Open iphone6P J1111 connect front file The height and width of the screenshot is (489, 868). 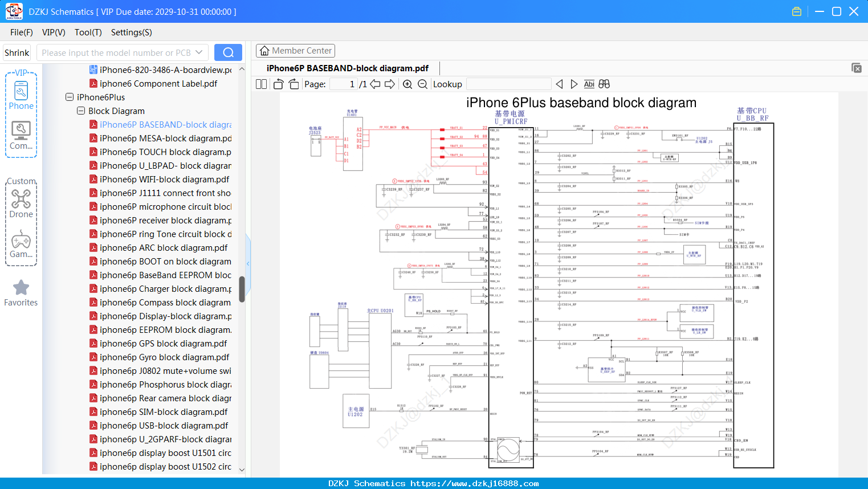click(x=165, y=193)
